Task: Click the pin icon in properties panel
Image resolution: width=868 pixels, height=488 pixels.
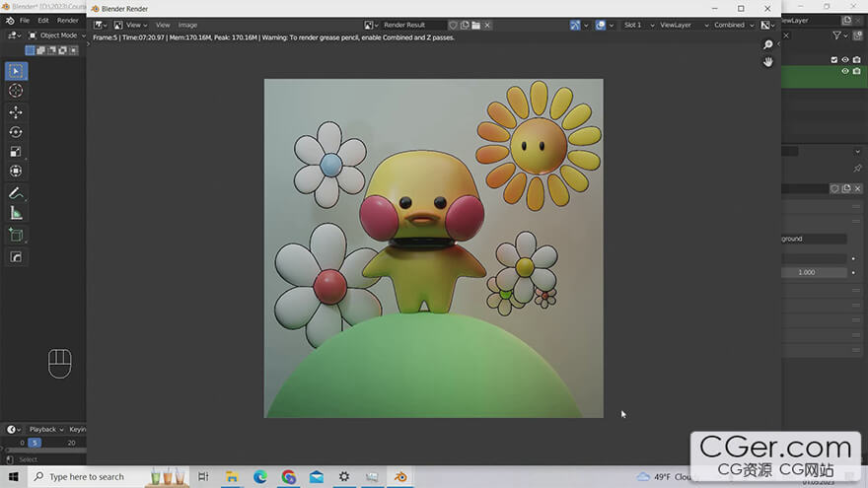Action: click(x=857, y=168)
